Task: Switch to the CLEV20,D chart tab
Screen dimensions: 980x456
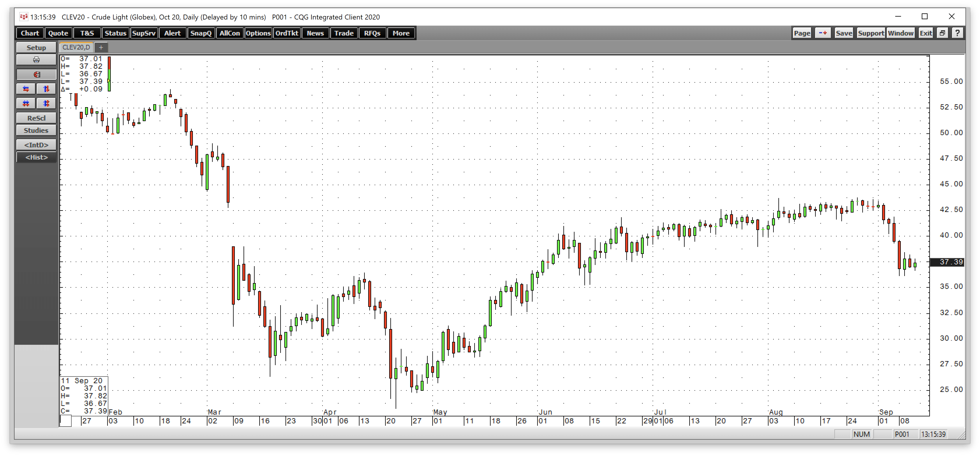Action: pos(76,47)
